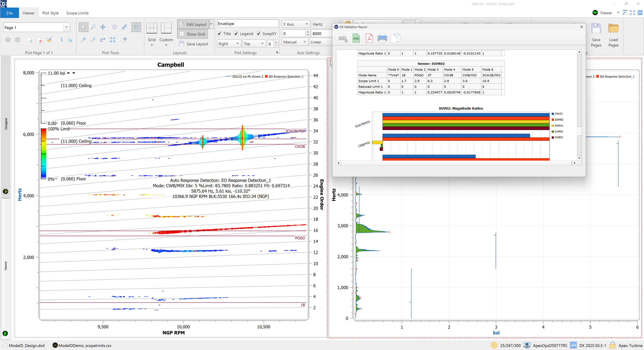Switch to the Plot Style tab

[x=50, y=13]
